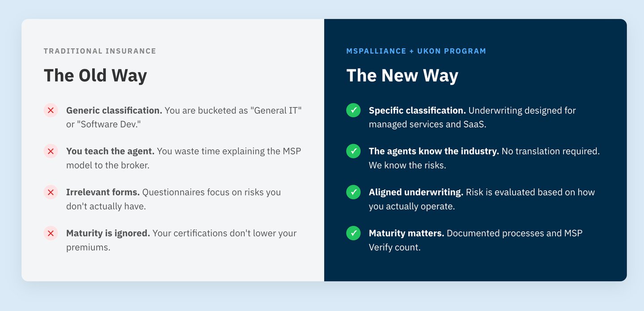
Task: Click red X icon beside You teach the agent
Action: tap(51, 151)
